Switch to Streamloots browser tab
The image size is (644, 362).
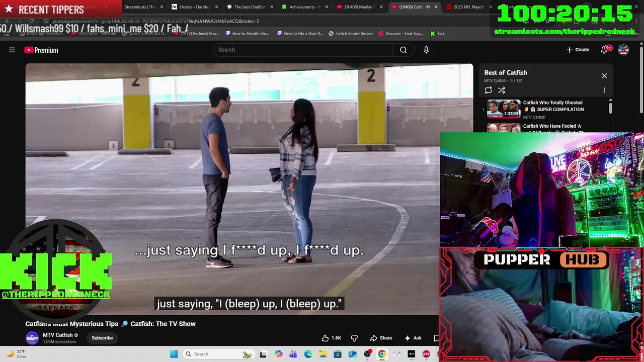tap(140, 7)
